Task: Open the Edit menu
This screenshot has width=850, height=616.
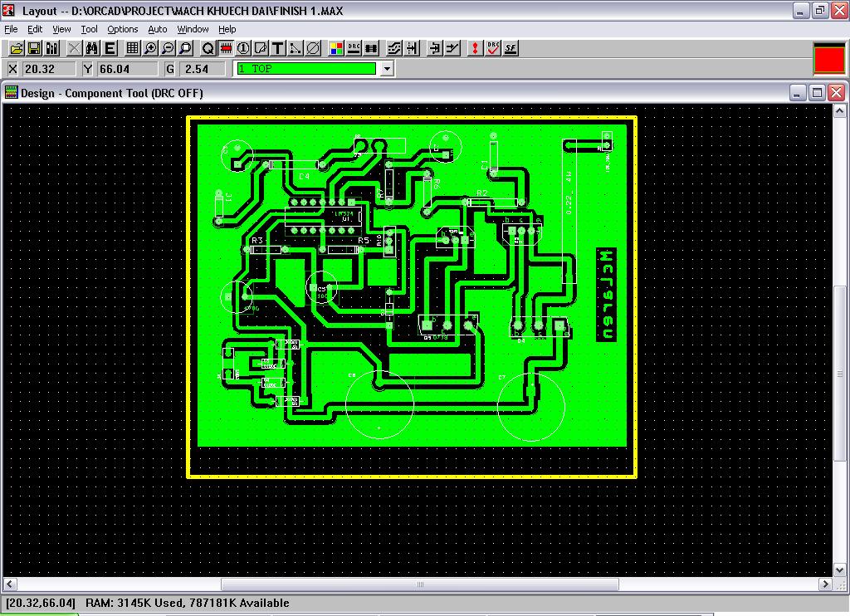Action: coord(35,29)
